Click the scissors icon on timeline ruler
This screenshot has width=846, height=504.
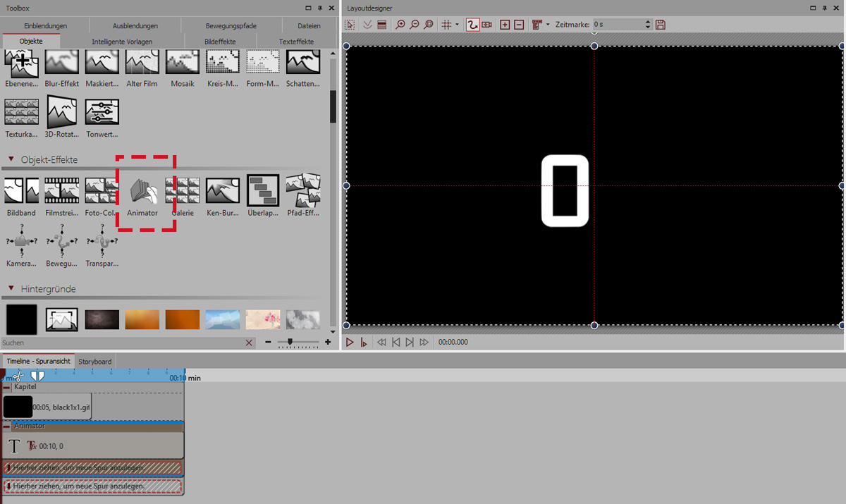(18, 376)
